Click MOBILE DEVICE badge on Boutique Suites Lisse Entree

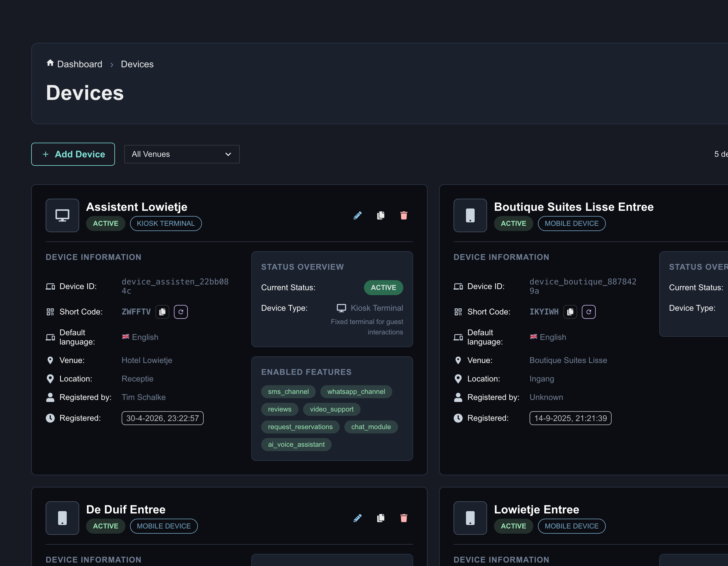pyautogui.click(x=572, y=224)
